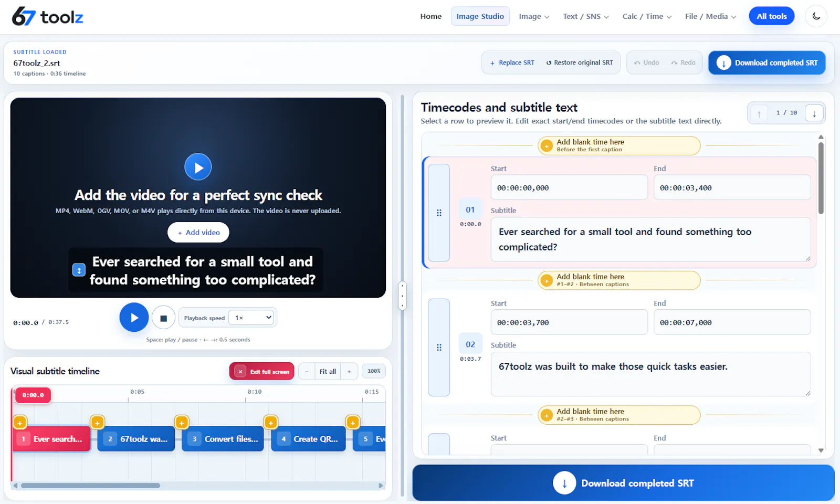Restore original SRT file

coord(580,63)
